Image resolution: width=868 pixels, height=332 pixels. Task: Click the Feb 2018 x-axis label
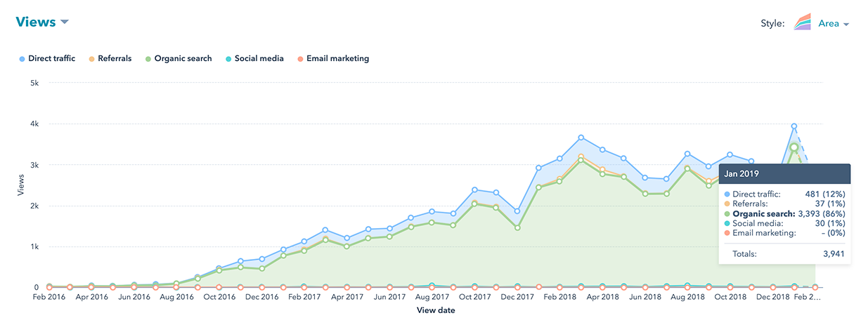tap(560, 298)
